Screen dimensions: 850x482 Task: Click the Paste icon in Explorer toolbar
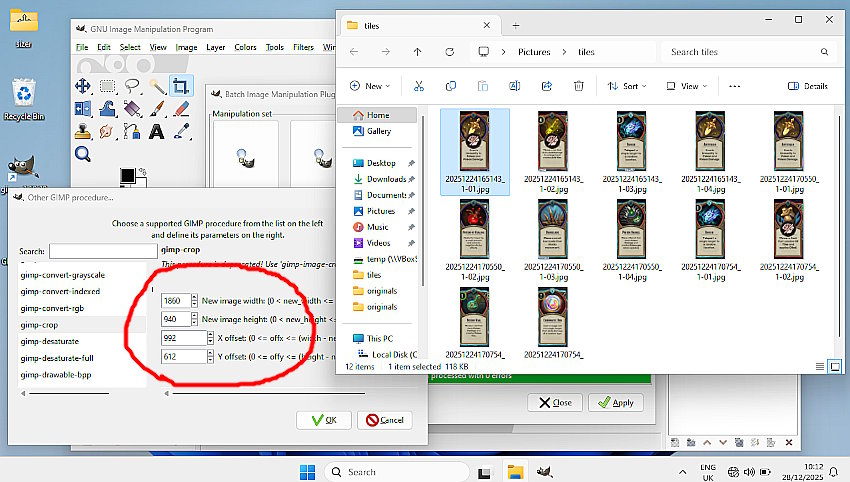point(482,86)
